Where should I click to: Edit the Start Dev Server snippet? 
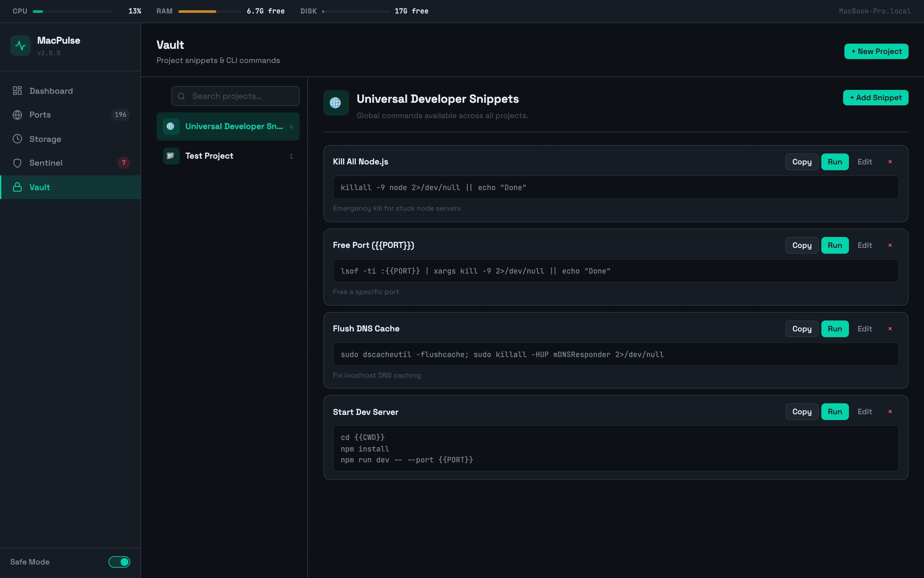[865, 412]
